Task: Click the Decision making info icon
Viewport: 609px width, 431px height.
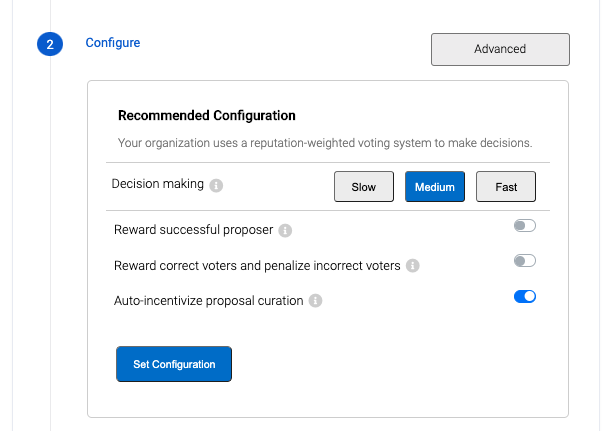Action: pos(217,185)
